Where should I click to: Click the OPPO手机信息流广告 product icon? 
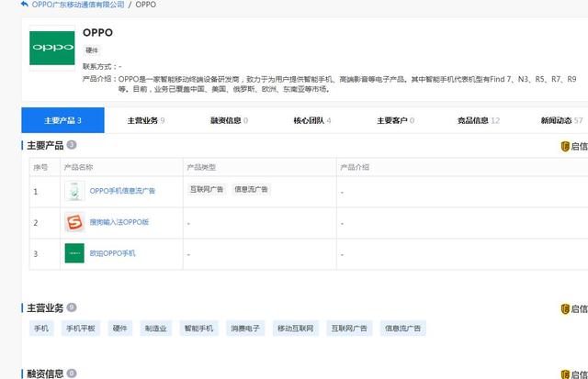pos(74,191)
